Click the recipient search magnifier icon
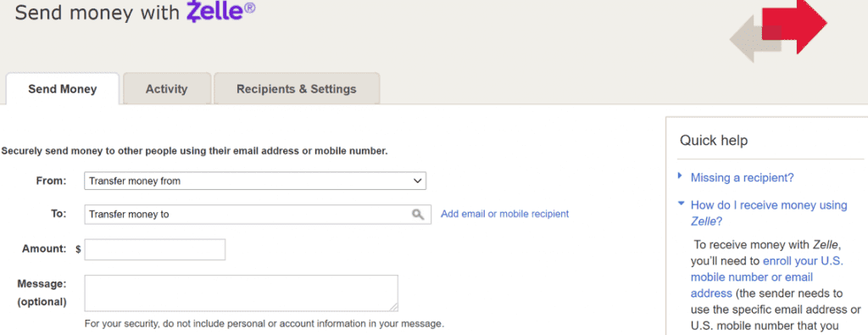Image resolution: width=868 pixels, height=335 pixels. [418, 215]
